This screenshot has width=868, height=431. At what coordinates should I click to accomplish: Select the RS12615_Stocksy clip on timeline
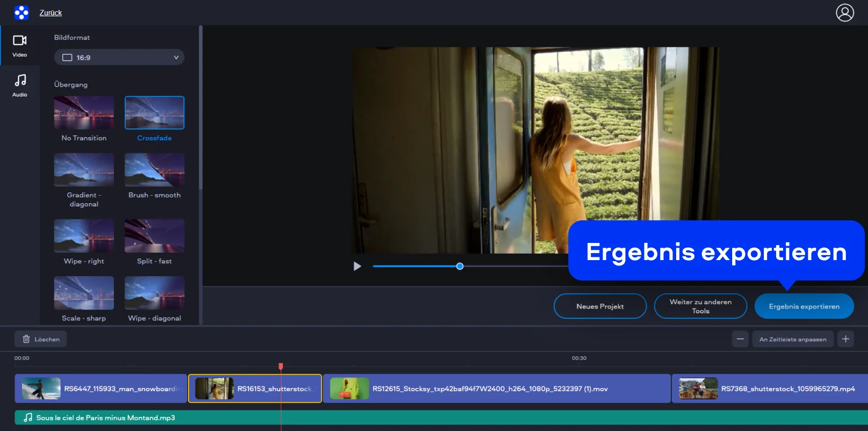[x=496, y=389]
